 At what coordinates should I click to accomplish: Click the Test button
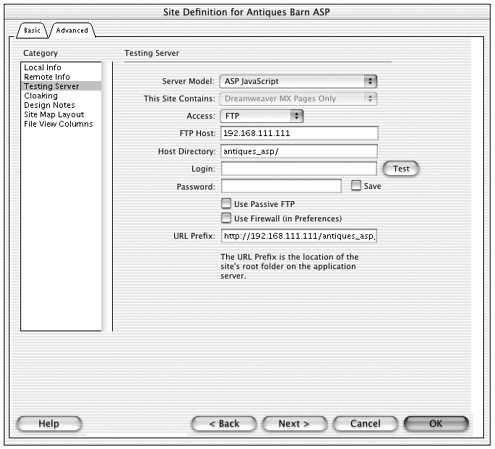[401, 169]
